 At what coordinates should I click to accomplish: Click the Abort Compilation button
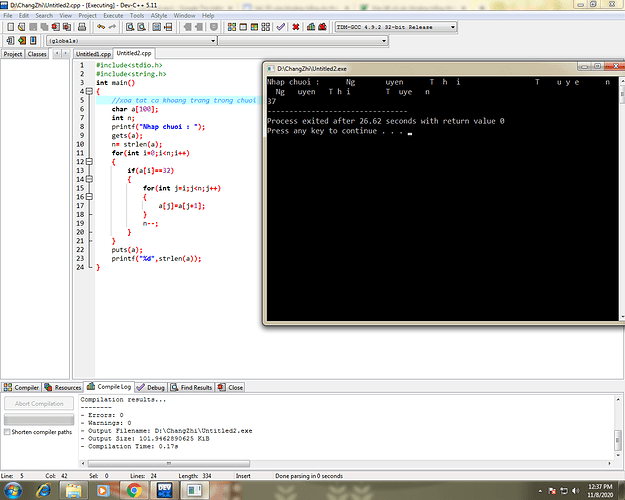point(39,404)
